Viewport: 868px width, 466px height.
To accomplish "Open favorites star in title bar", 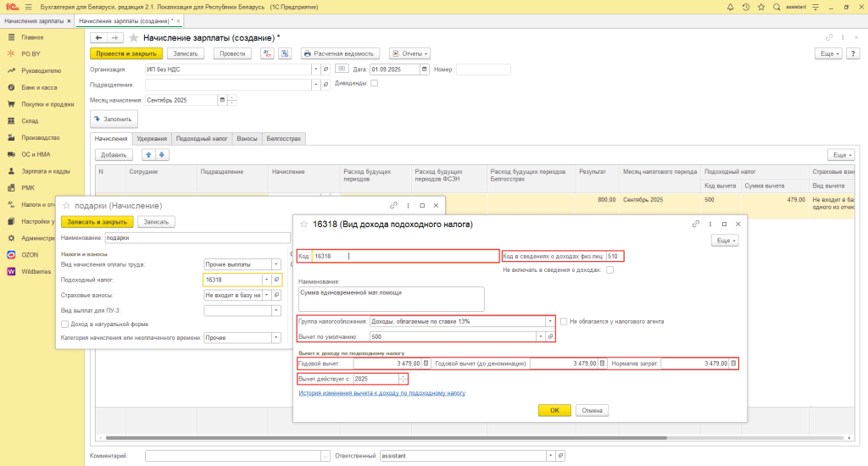I will click(761, 7).
